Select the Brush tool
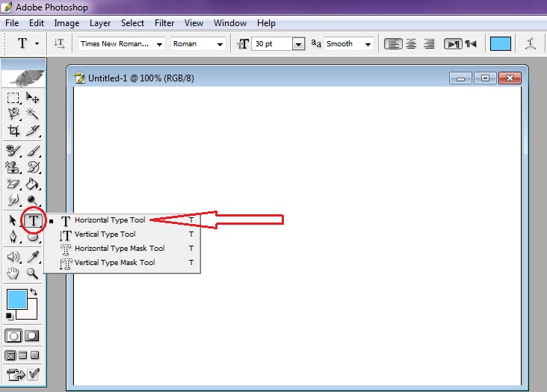Screen dimensions: 547x392 [x=33, y=151]
